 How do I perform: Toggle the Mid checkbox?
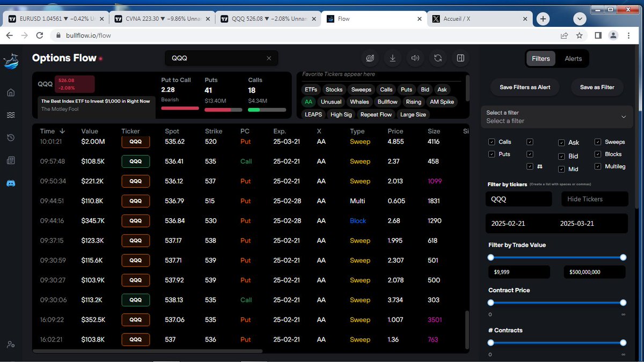[561, 169]
